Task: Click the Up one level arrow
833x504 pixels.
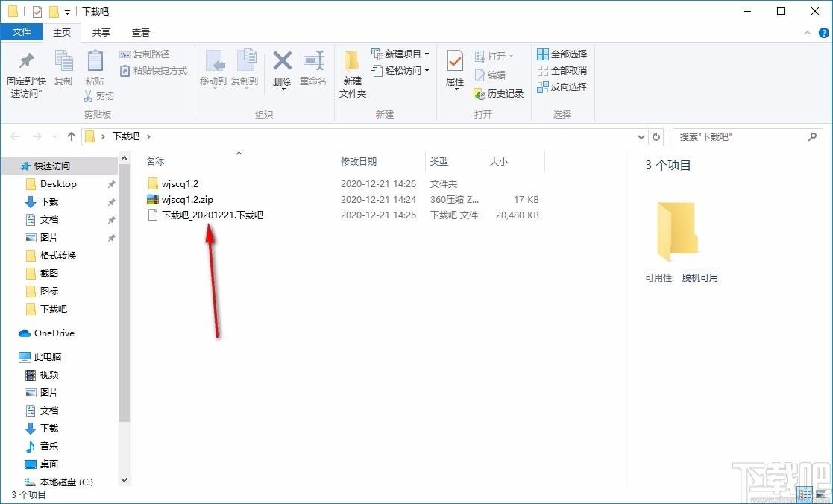Action: pos(72,136)
